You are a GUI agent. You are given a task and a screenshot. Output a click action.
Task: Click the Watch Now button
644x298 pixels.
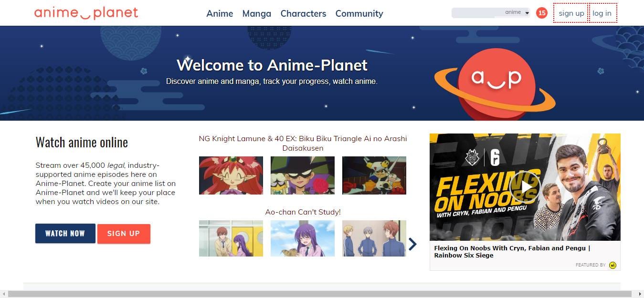(x=65, y=234)
